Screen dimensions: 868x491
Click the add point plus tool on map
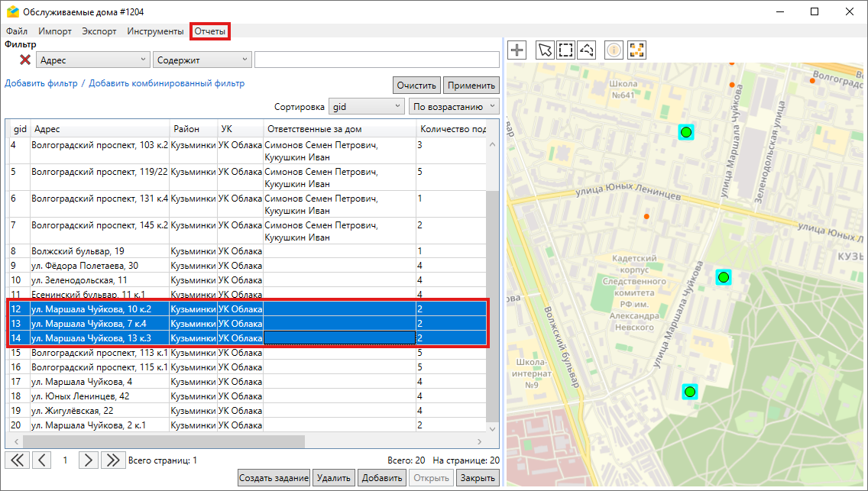[517, 50]
